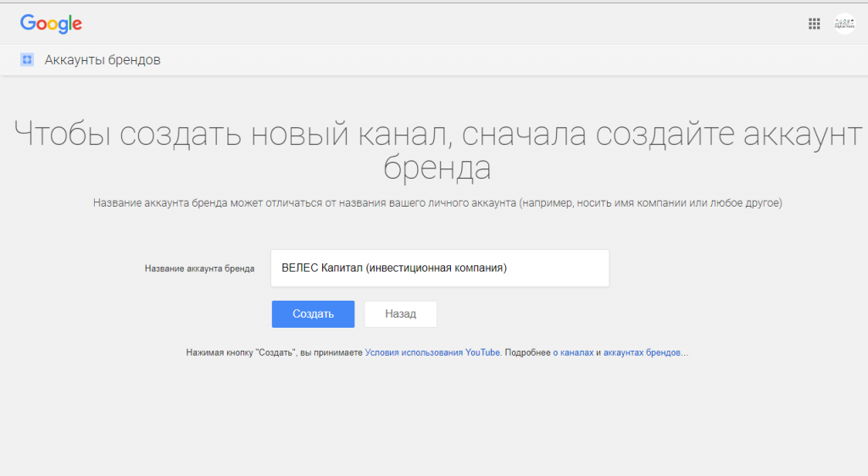Click the heading 'Чтобы создать новый канал'

[437, 150]
